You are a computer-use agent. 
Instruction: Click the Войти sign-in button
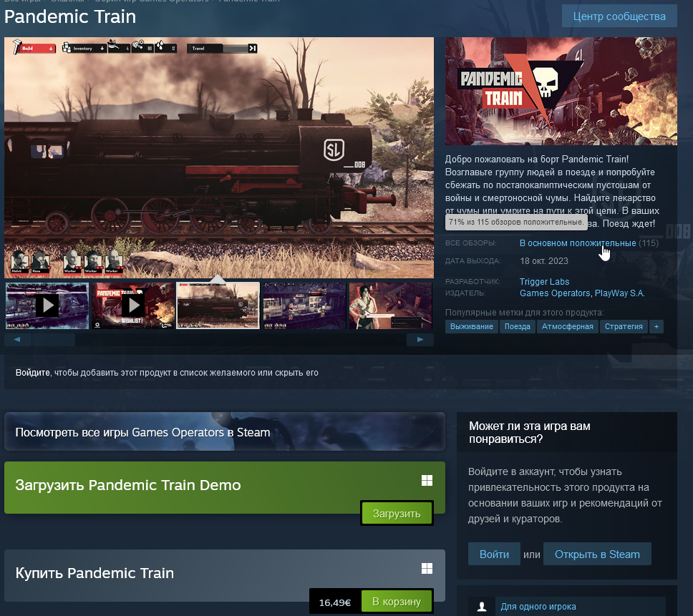pyautogui.click(x=494, y=554)
